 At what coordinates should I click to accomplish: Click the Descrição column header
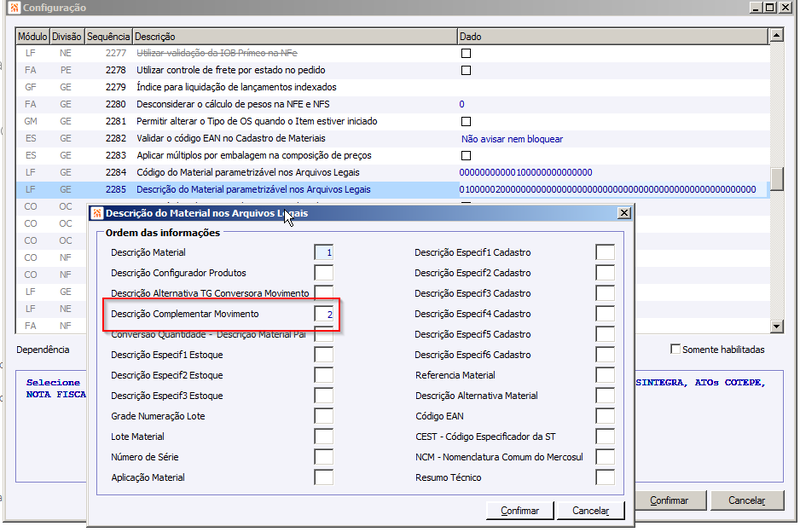pyautogui.click(x=294, y=37)
